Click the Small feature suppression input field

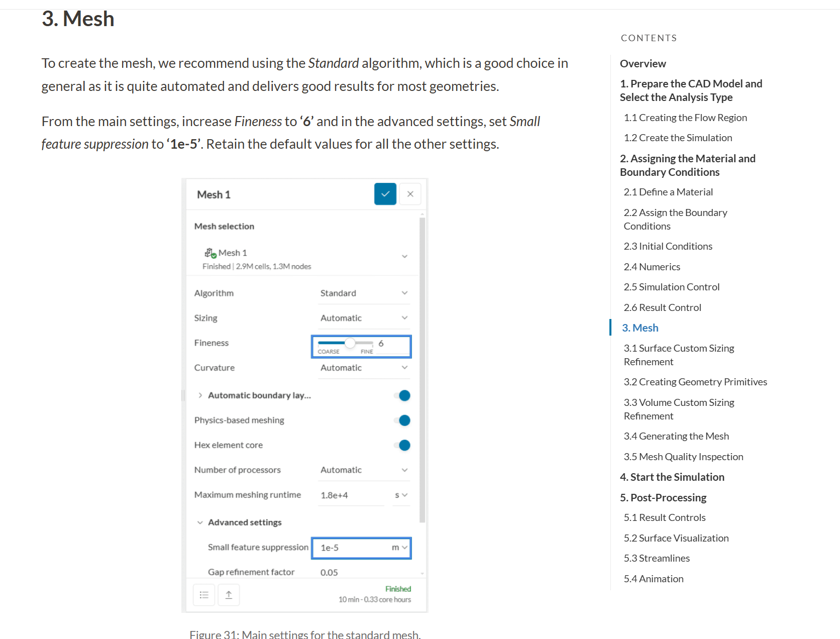tap(352, 548)
